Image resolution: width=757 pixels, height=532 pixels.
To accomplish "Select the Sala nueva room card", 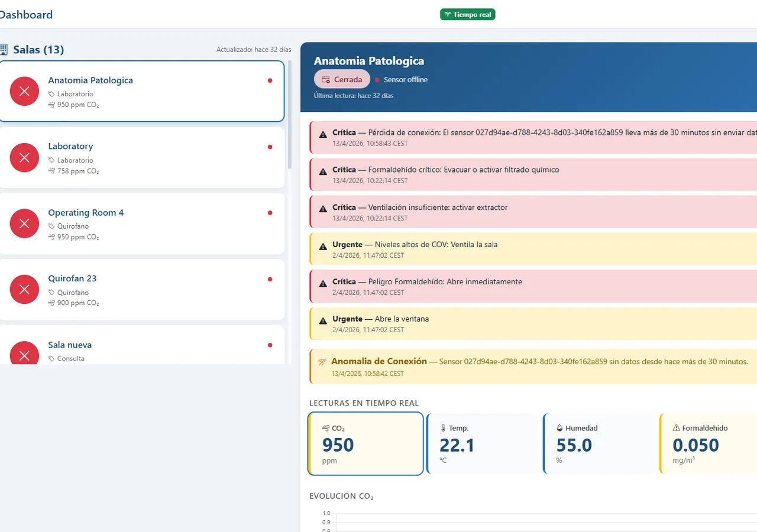I will point(142,345).
